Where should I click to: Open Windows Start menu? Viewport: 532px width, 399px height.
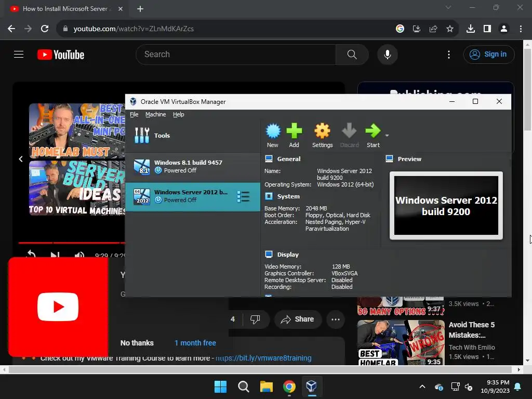pyautogui.click(x=220, y=387)
